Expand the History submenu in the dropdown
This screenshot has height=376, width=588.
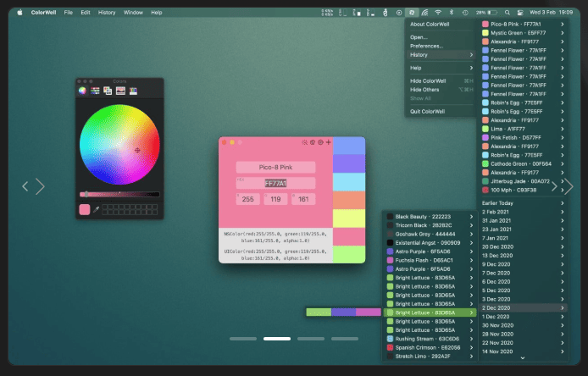click(x=441, y=55)
